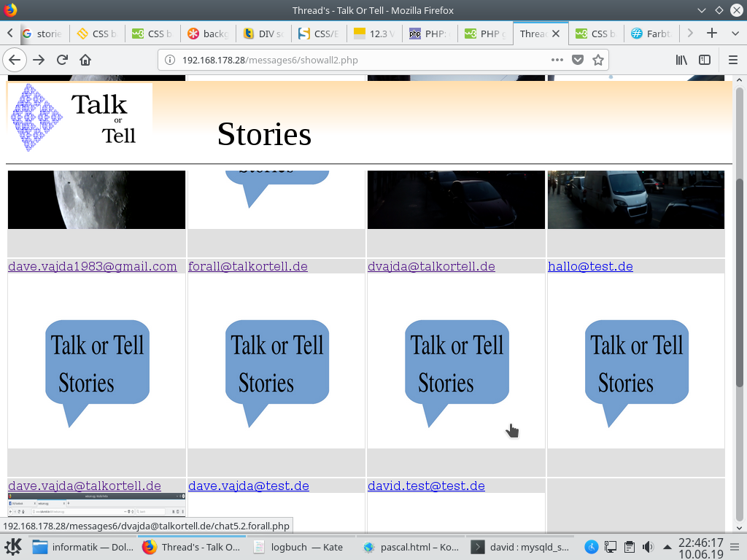Save page to Pocket
Viewport: 747px width, 560px height.
[578, 60]
